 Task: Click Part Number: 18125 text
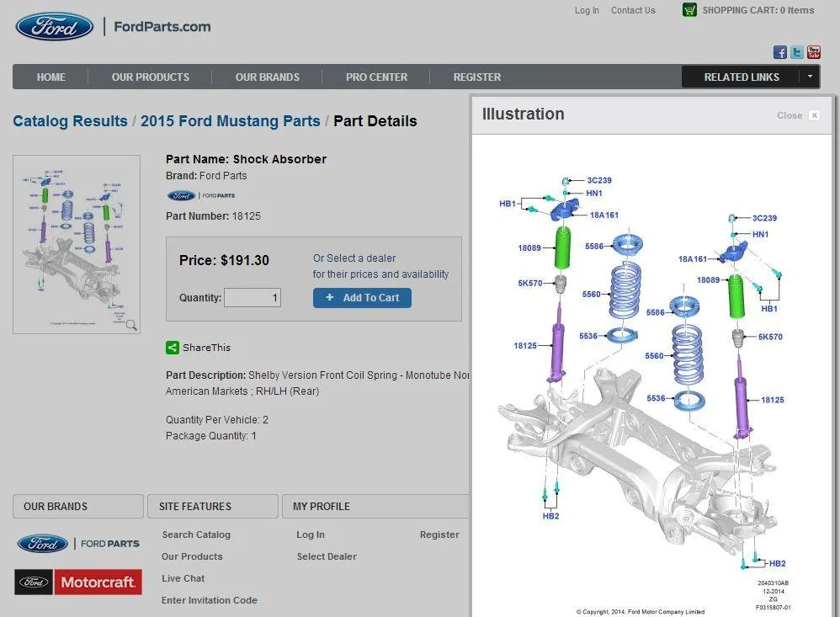click(x=213, y=216)
